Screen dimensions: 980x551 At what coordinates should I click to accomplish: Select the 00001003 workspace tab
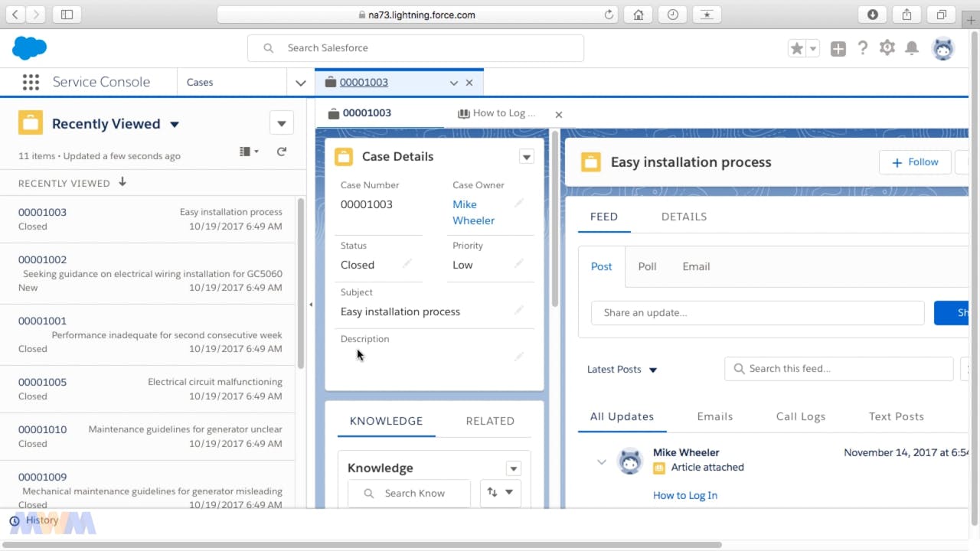coord(364,83)
